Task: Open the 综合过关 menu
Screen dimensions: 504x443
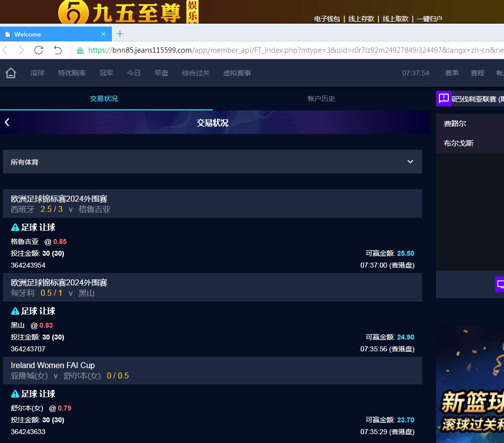Action: 196,73
